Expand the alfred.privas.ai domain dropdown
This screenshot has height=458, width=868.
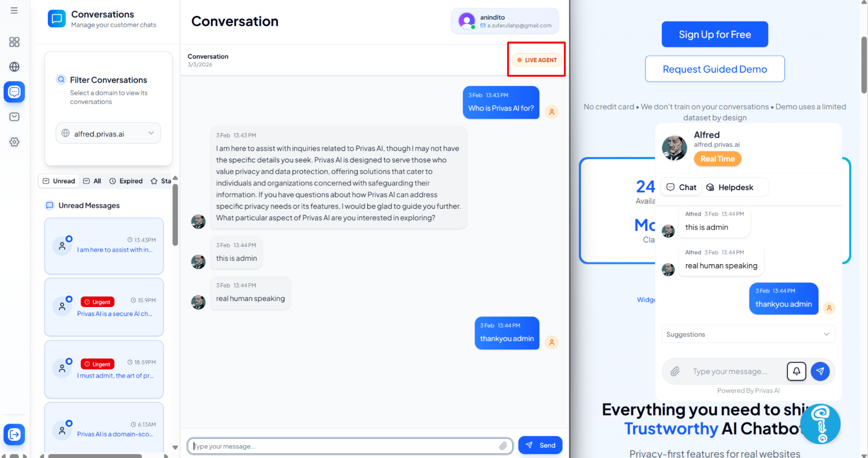[108, 134]
